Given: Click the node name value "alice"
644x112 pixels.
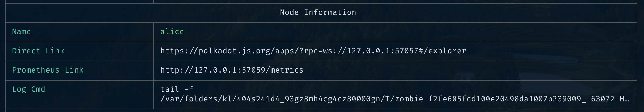Looking at the screenshot, I should [172, 32].
